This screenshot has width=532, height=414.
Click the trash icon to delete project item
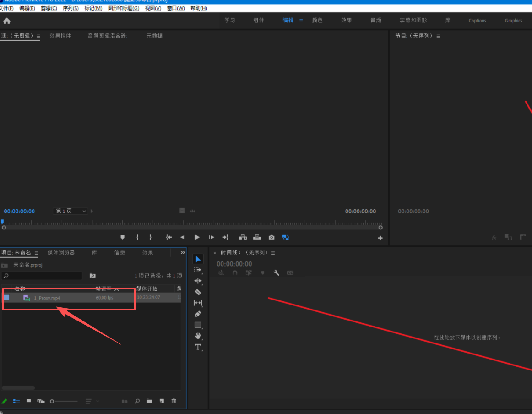click(174, 401)
